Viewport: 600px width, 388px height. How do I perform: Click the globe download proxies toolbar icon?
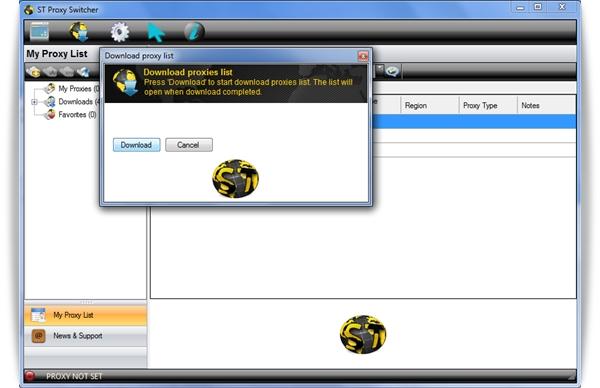tap(79, 31)
